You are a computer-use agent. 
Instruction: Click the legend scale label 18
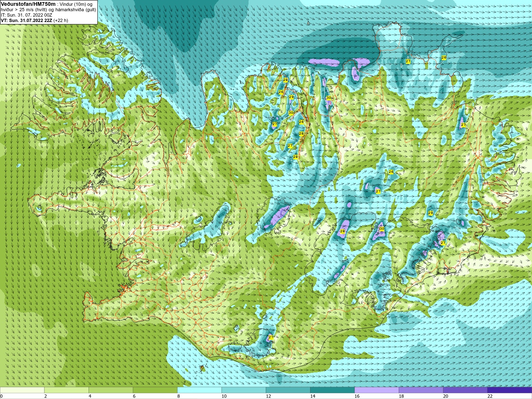click(x=401, y=396)
